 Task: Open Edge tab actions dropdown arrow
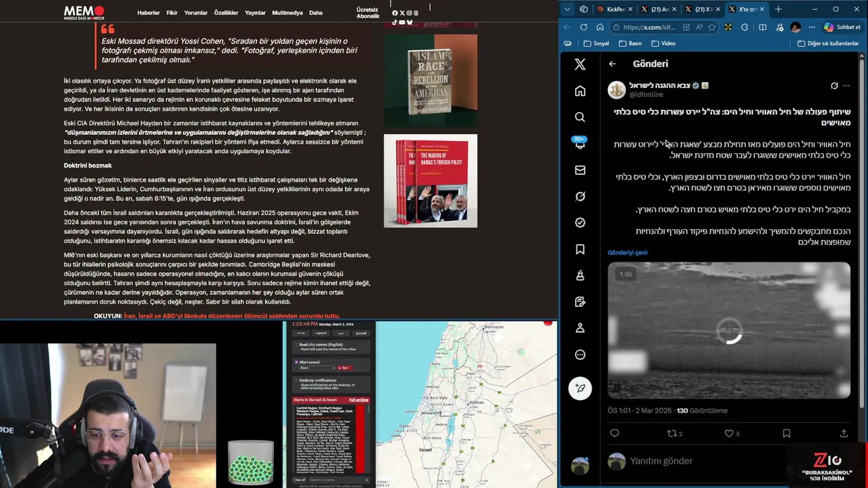(x=567, y=9)
